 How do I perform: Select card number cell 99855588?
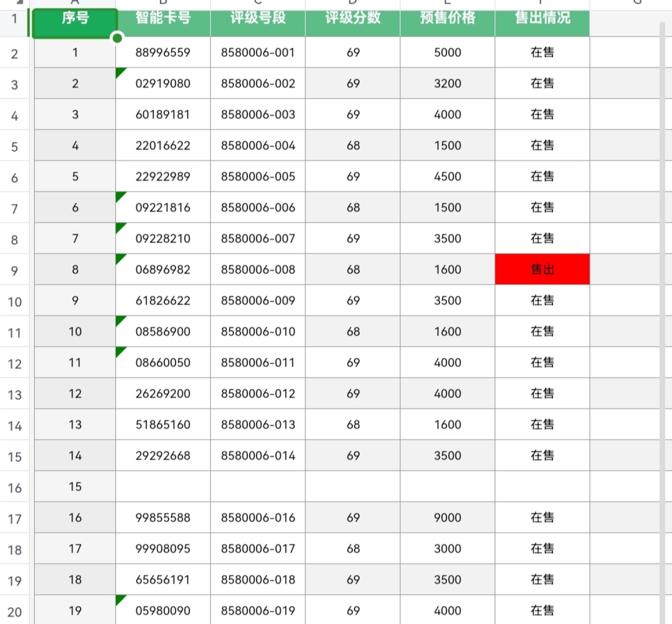click(x=163, y=517)
